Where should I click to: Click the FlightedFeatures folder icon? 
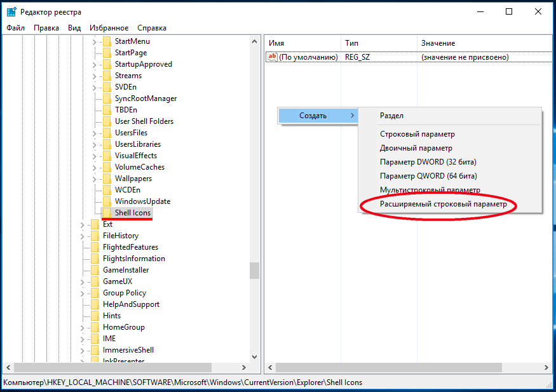(x=95, y=247)
